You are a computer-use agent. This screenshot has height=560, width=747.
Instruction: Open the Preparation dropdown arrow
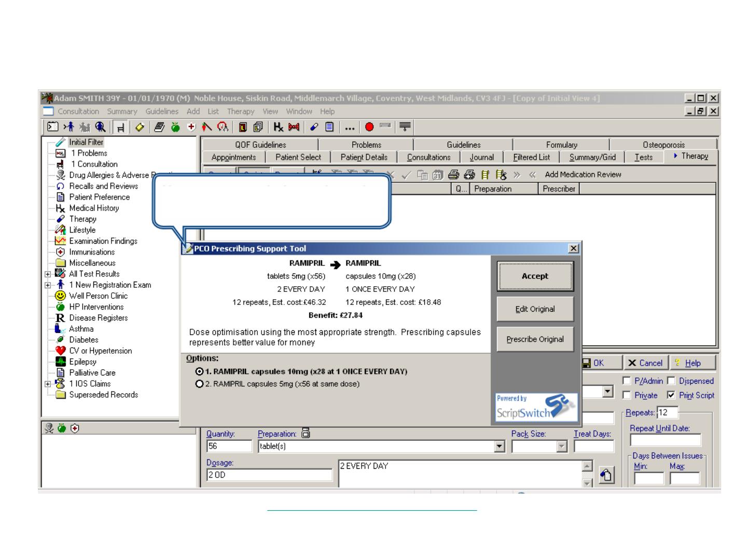pos(500,446)
